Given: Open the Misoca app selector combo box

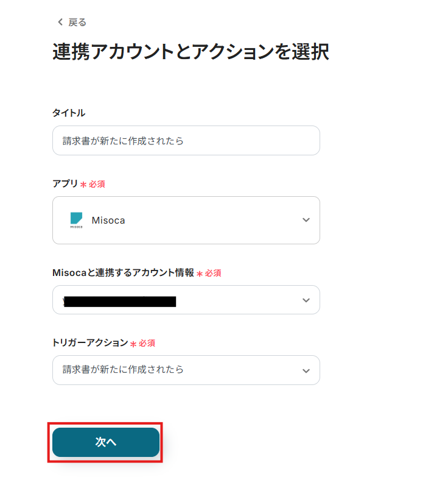Looking at the screenshot, I should (186, 220).
